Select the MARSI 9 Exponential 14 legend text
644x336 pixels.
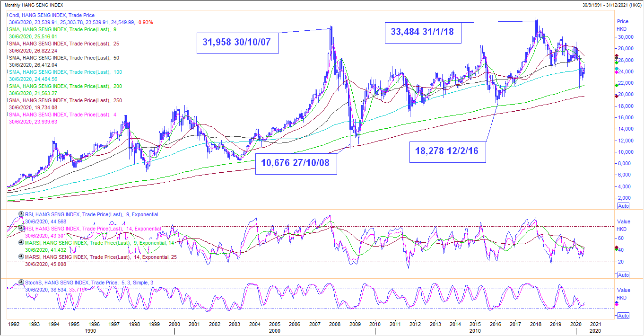(x=100, y=243)
